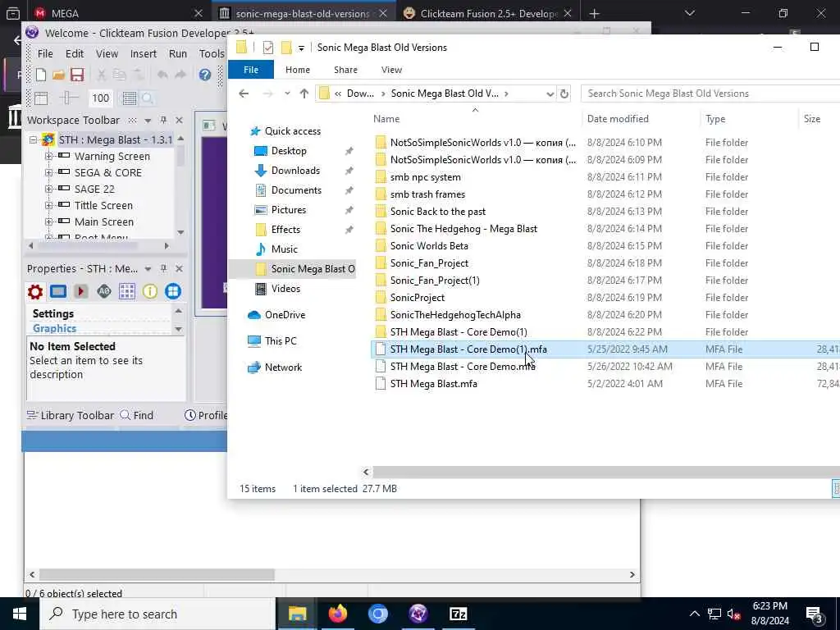Select This PC in navigation pane
This screenshot has height=630, width=840.
[281, 340]
